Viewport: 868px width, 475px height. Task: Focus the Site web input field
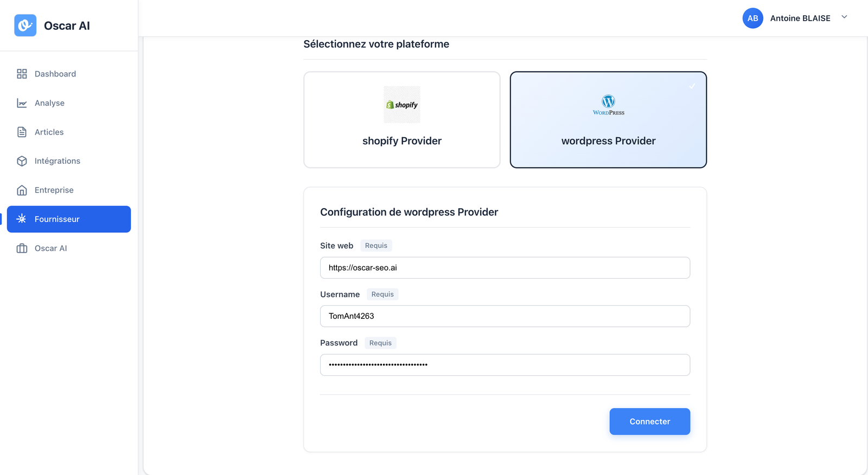click(505, 268)
